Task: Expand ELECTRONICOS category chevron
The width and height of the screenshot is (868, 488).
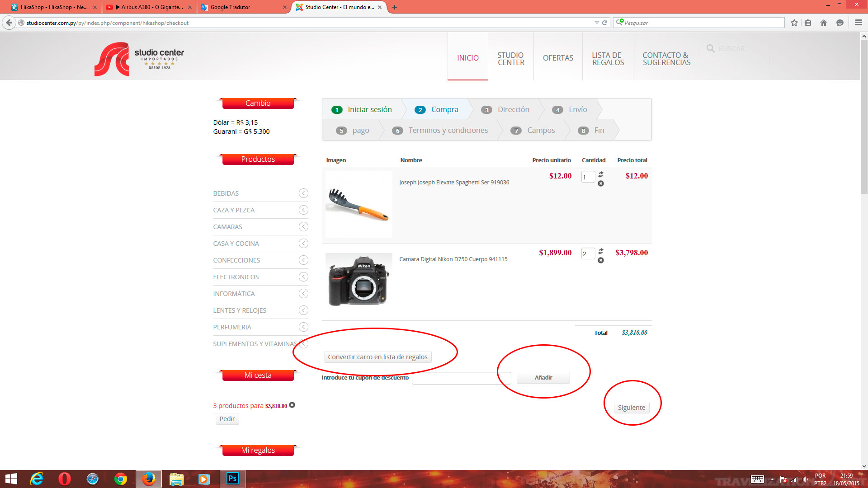Action: pos(303,277)
